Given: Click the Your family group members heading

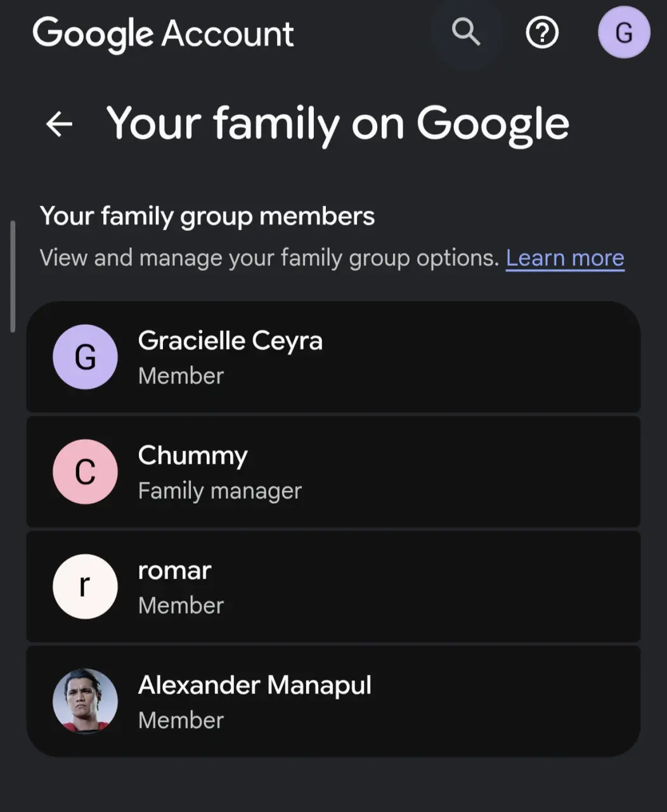Looking at the screenshot, I should pyautogui.click(x=207, y=217).
